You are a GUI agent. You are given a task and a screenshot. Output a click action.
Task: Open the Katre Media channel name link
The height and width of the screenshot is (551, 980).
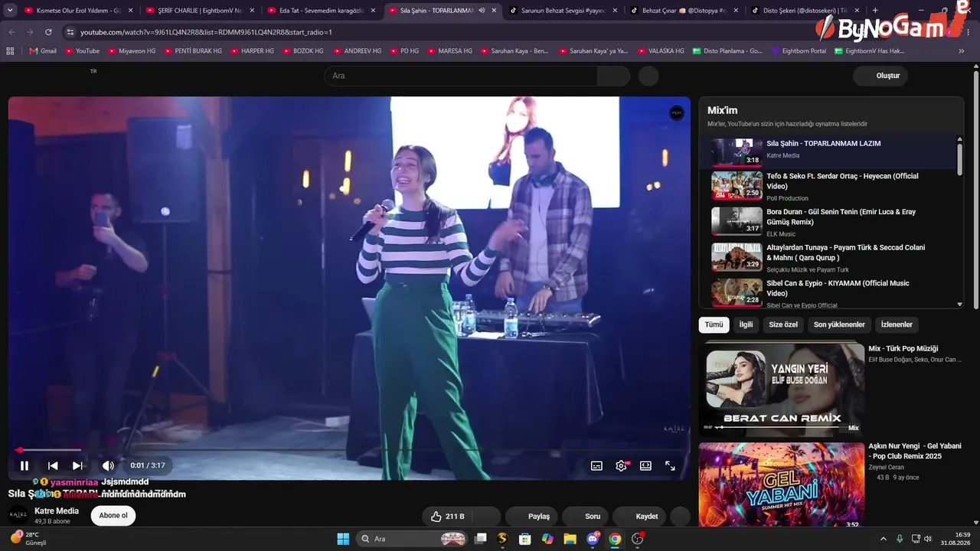point(57,511)
